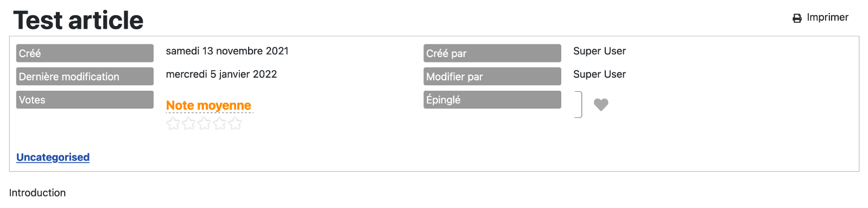Click the samedi 13 novembre 2021 date
Screen dimensions: 868x208
tap(227, 51)
